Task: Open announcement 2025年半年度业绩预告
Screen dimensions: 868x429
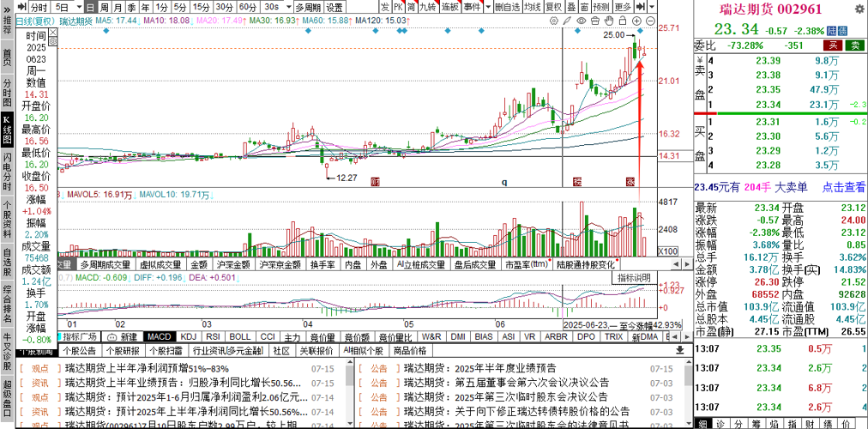Action: 505,369
